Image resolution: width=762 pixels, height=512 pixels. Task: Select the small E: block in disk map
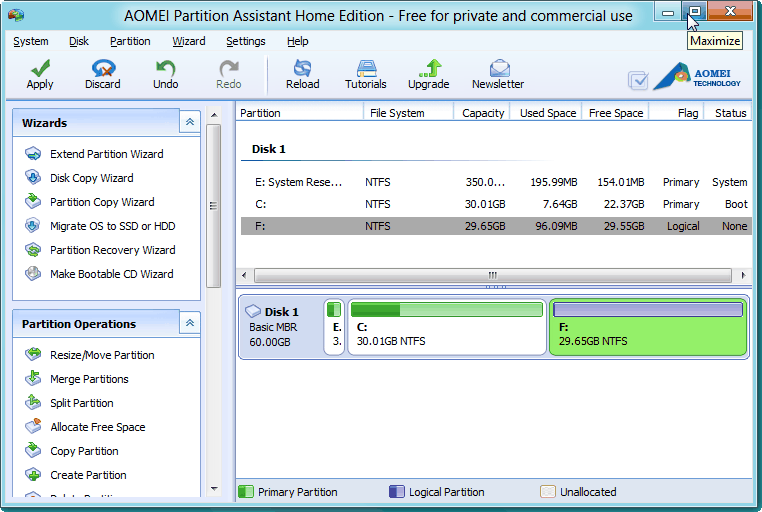pyautogui.click(x=334, y=327)
